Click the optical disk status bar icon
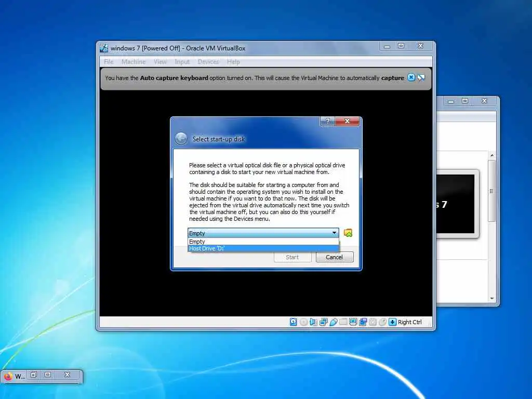The image size is (532, 399). click(x=303, y=322)
